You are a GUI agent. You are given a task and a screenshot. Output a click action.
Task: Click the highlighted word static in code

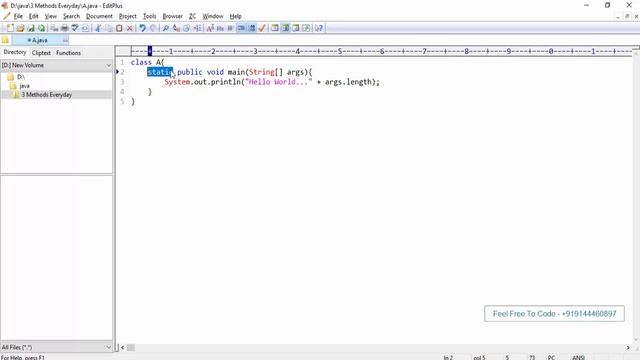(160, 72)
